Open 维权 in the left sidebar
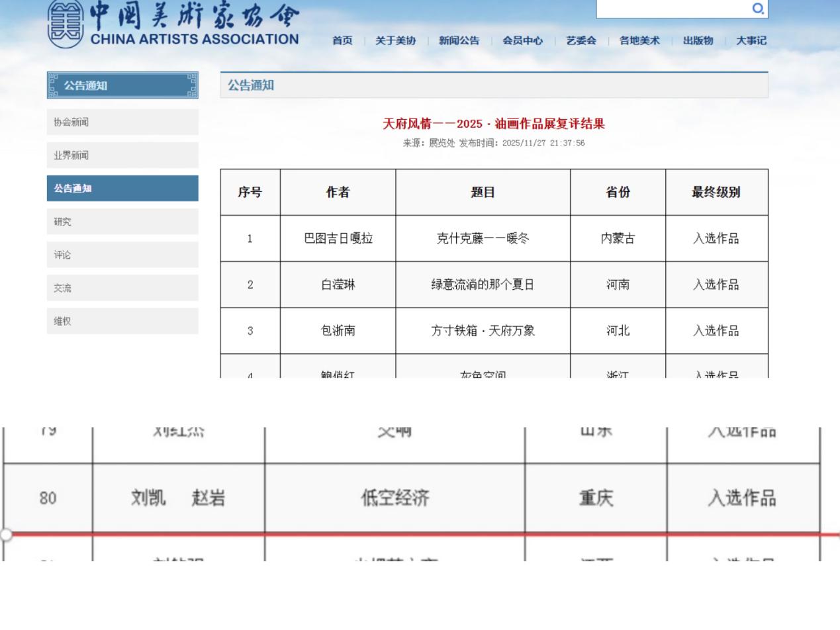Screen dimensions: 840x630 tap(122, 321)
